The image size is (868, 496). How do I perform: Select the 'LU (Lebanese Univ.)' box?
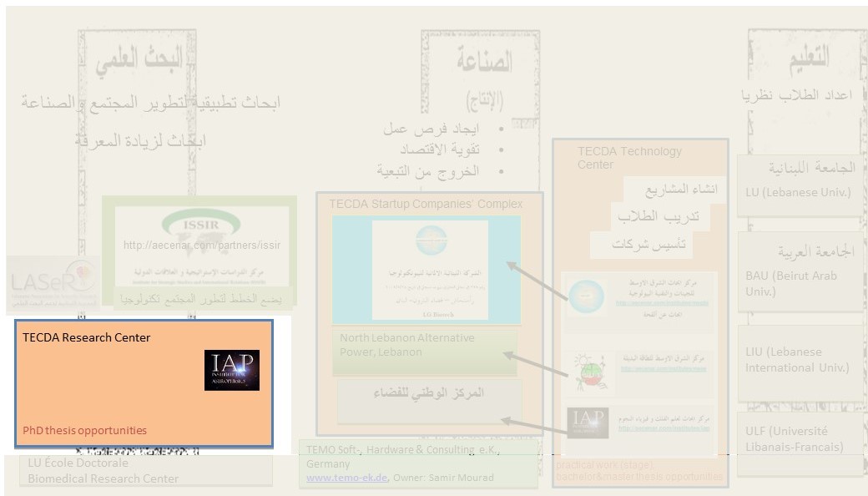(800, 186)
